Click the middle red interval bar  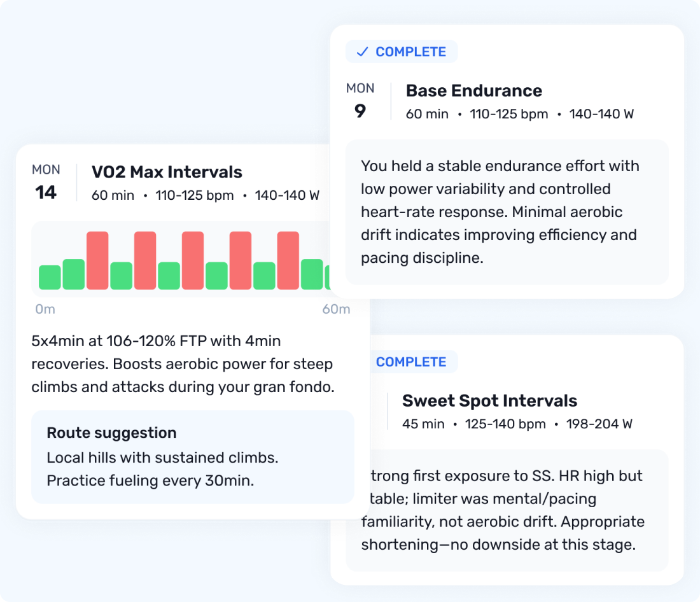pos(193,260)
